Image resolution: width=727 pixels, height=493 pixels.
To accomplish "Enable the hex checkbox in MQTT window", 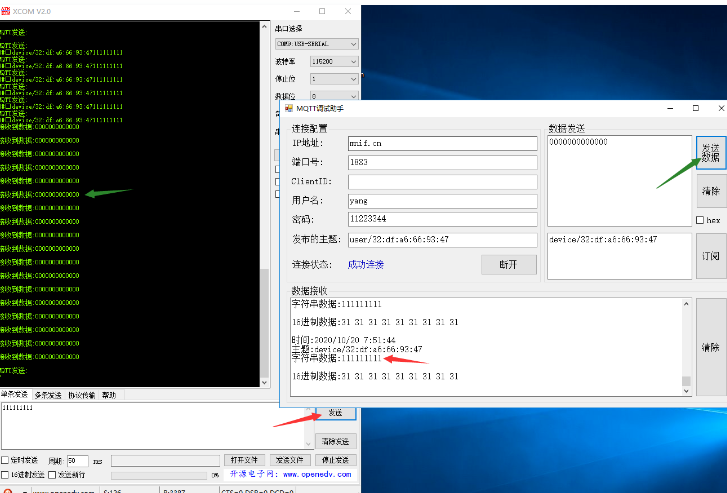I will 700,220.
